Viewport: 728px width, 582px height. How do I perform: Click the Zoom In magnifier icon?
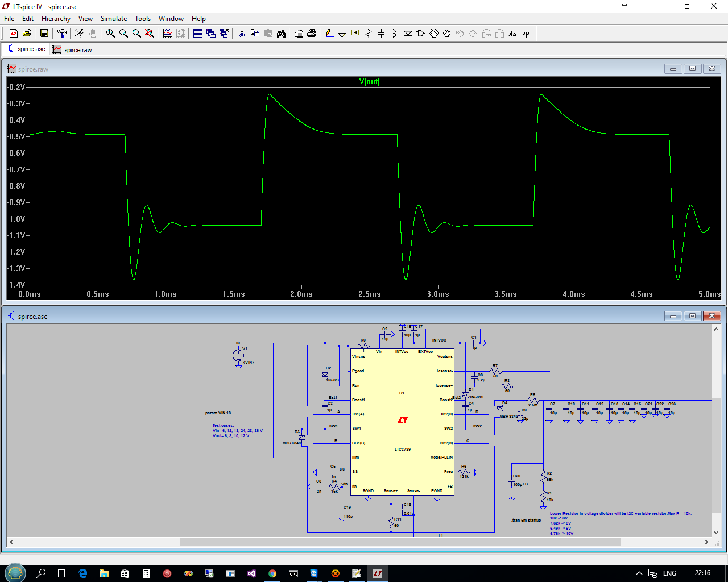110,34
